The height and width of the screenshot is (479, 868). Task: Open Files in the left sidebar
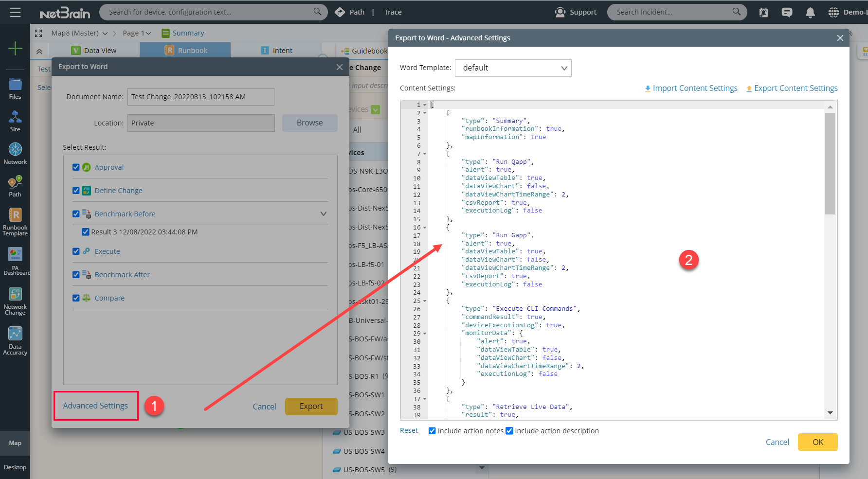pos(15,89)
